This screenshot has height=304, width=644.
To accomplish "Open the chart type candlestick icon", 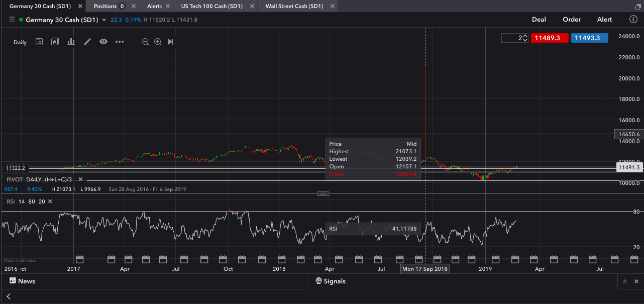I will pos(39,42).
